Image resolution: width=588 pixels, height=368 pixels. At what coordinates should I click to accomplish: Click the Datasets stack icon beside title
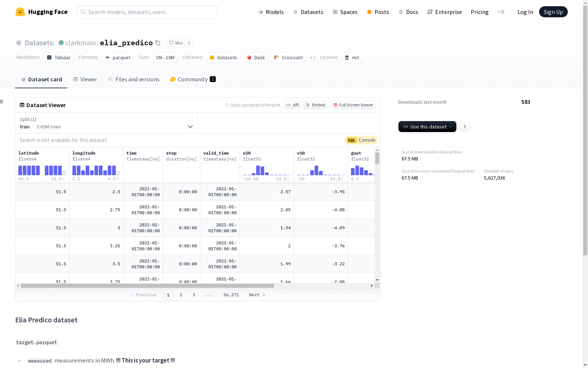click(x=19, y=43)
